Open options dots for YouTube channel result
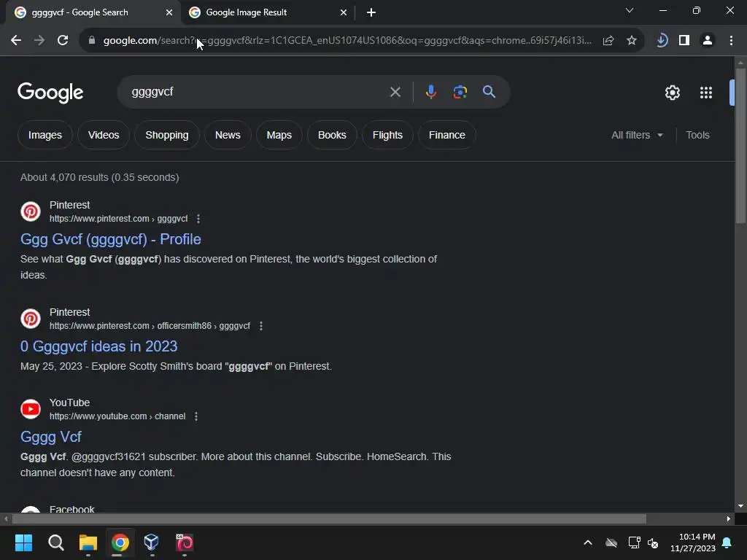The height and width of the screenshot is (560, 747). (196, 416)
